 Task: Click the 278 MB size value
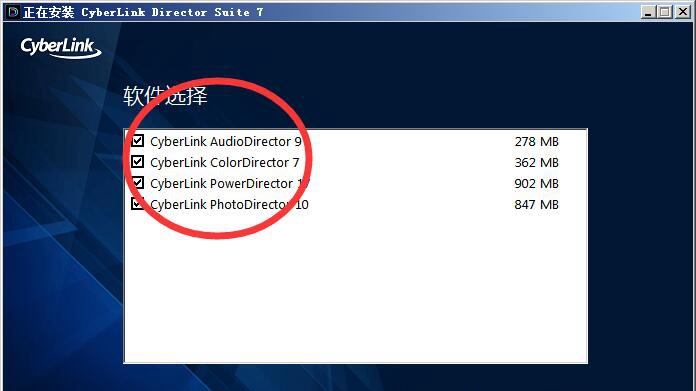click(536, 142)
